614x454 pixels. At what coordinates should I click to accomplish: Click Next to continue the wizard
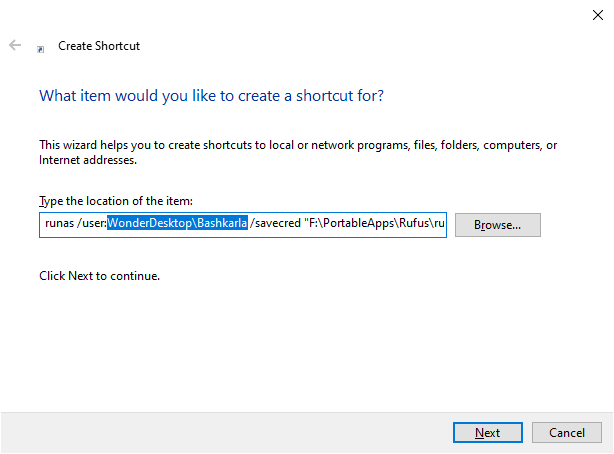point(488,432)
